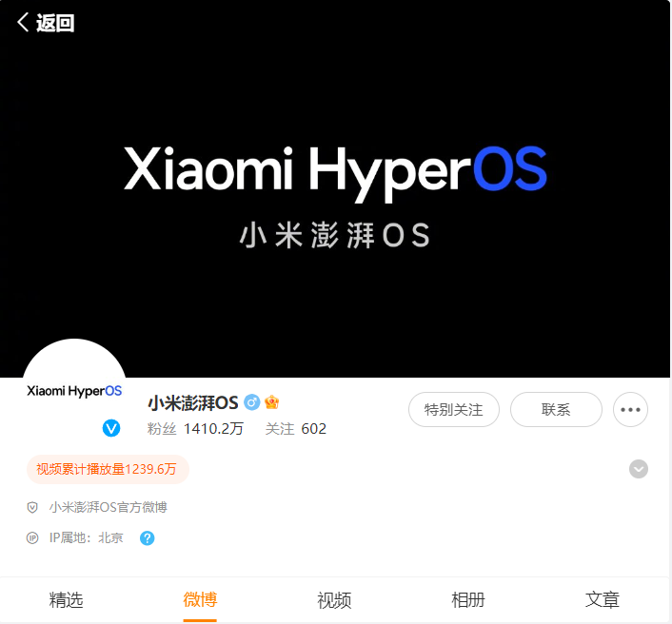672x624 pixels.
Task: Expand profile details with gray chevron
Action: (x=639, y=469)
